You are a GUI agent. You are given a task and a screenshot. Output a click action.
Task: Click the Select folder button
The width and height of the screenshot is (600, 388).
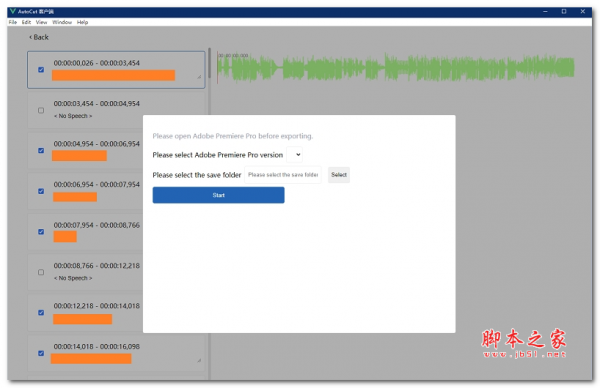[339, 175]
